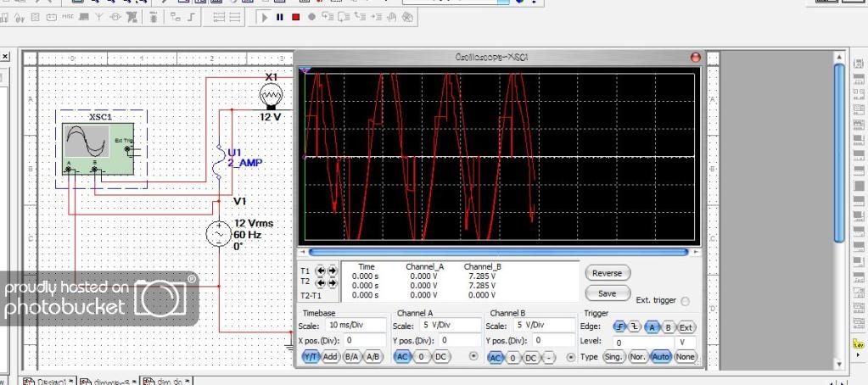Set Channel B coupling to AC
868x385 pixels.
click(x=496, y=358)
